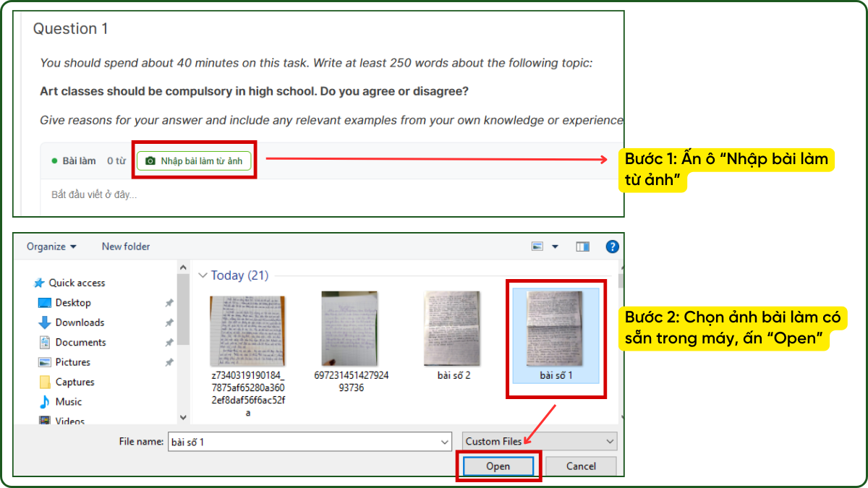Toggle the preview pane icon
868x488 pixels.
[x=582, y=247]
